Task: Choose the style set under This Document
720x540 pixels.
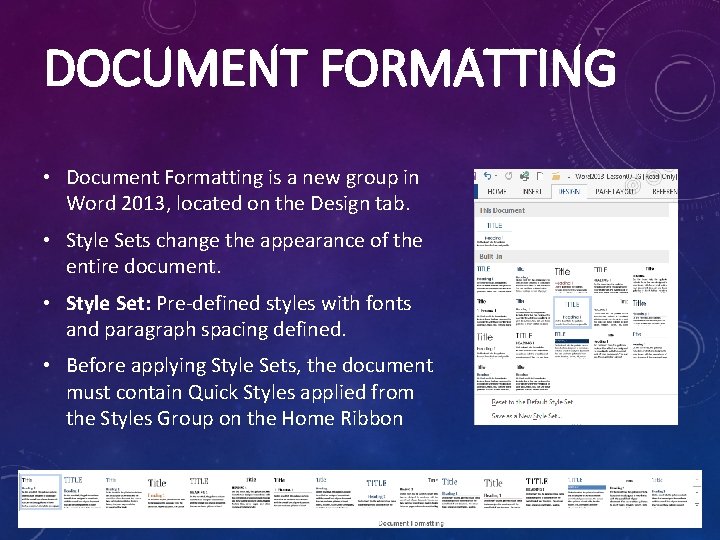Action: coord(494,233)
